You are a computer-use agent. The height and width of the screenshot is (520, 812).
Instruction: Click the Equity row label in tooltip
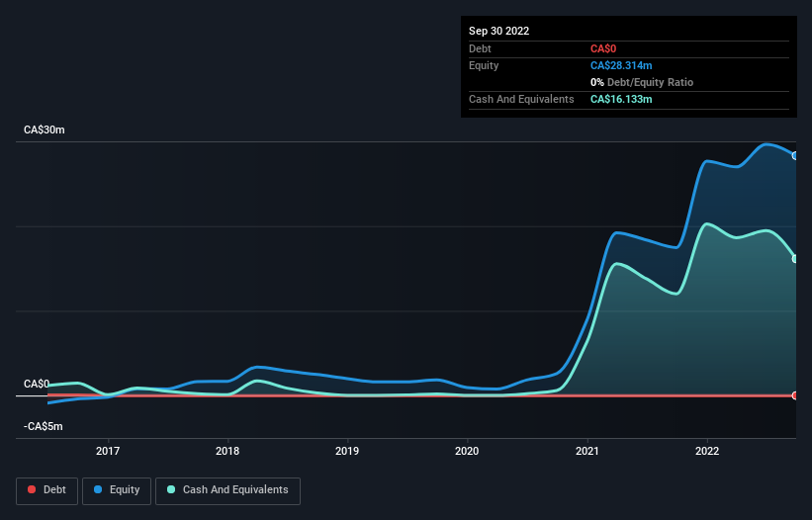[484, 65]
